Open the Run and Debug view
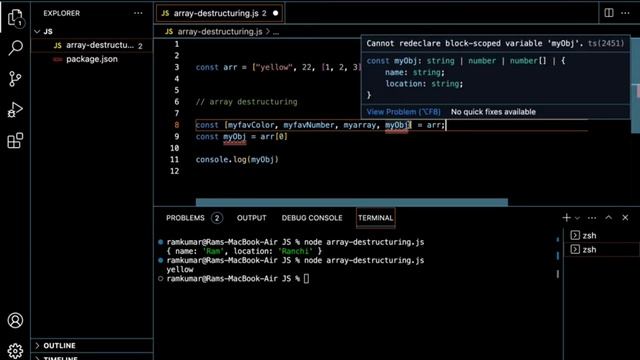 pos(15,110)
